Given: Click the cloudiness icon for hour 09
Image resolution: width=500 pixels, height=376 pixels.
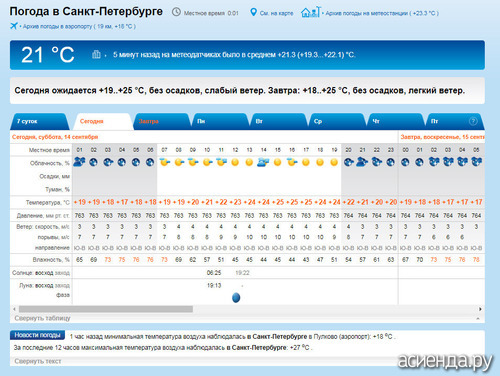Looking at the screenshot, I should pyautogui.click(x=193, y=162).
